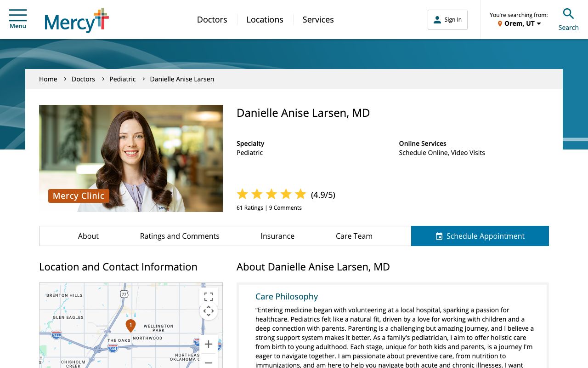Open the Locations menu
Screen dimensions: 588x368
click(x=265, y=19)
